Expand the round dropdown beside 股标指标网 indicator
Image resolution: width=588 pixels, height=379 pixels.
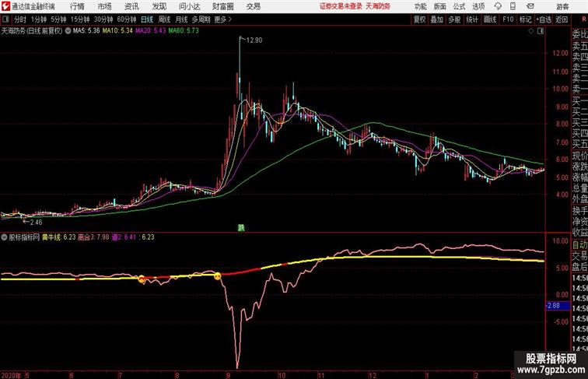[4, 237]
